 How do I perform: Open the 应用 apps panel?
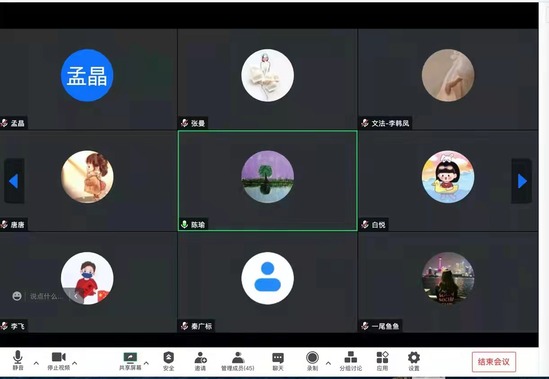[x=382, y=361]
